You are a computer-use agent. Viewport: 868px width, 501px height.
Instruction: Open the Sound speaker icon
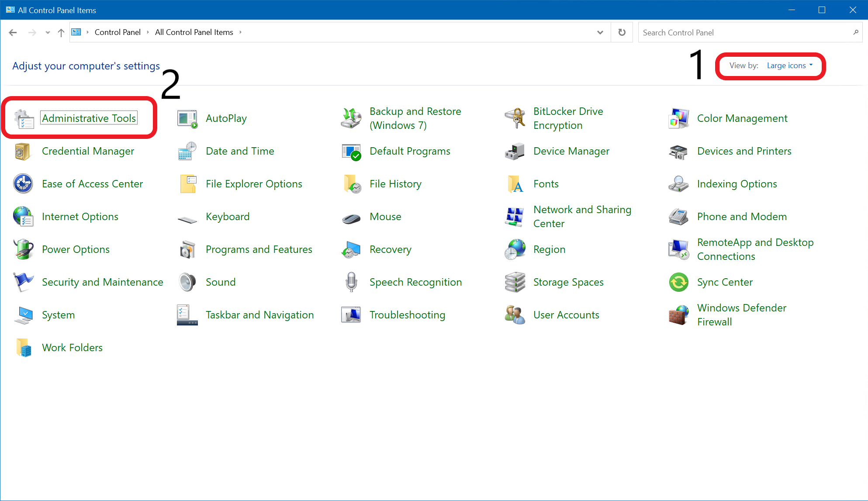coord(187,283)
